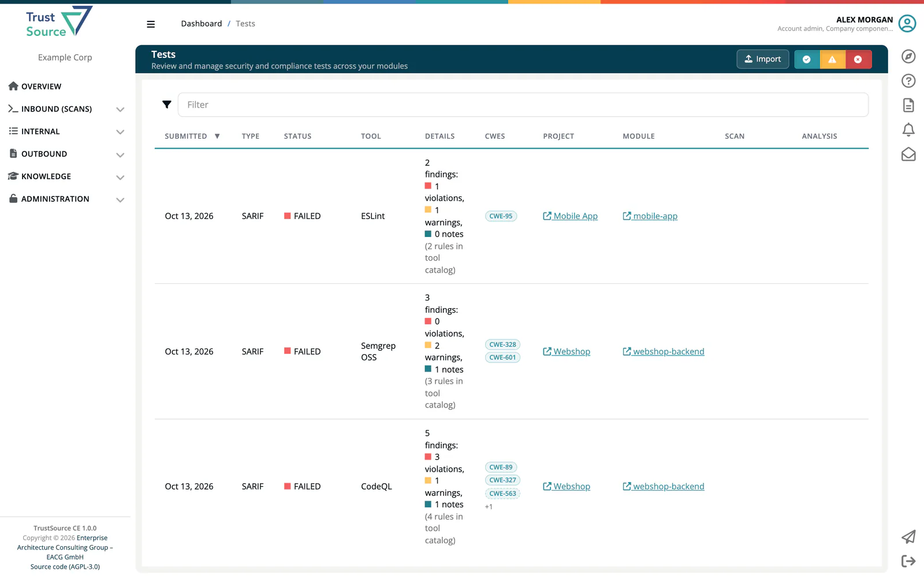Viewport: 924px width, 578px height.
Task: Click the CWE-601 badge
Action: tap(502, 357)
